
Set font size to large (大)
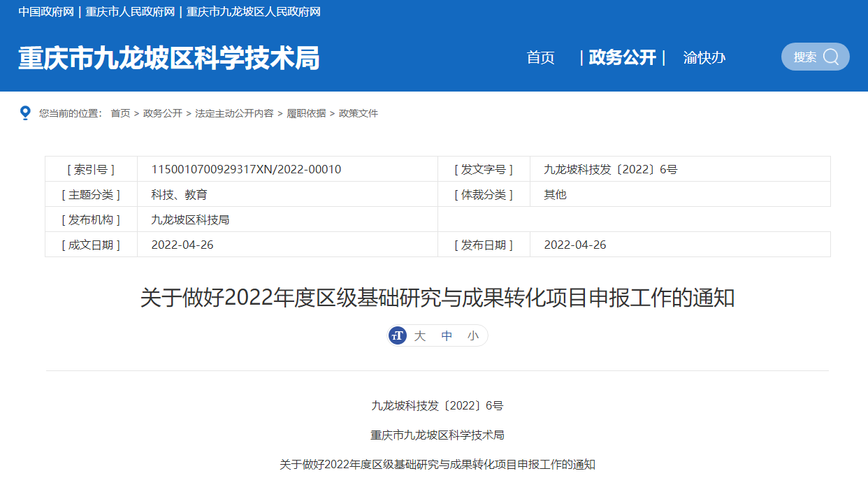(419, 336)
